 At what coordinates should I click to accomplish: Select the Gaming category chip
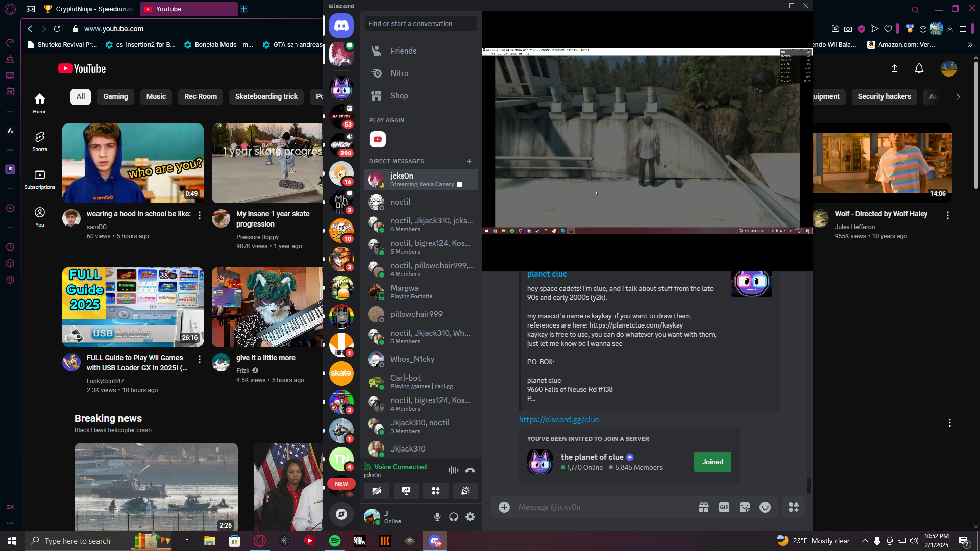[x=115, y=96]
